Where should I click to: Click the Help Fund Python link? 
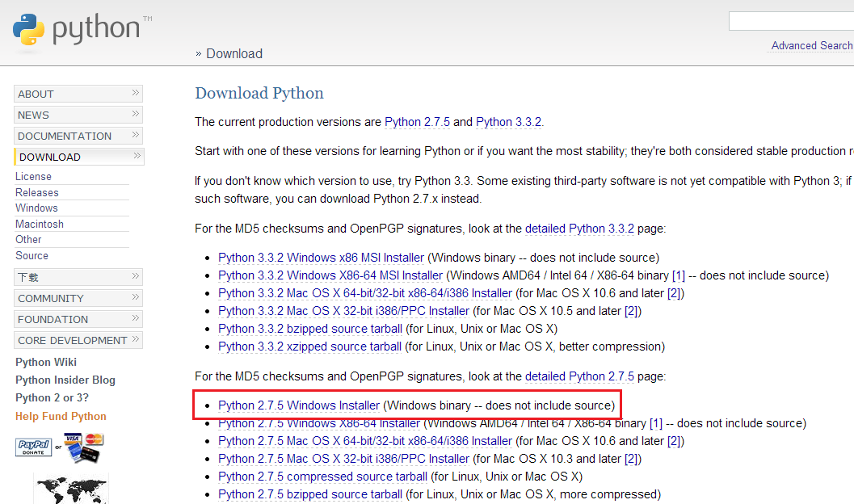pyautogui.click(x=61, y=417)
